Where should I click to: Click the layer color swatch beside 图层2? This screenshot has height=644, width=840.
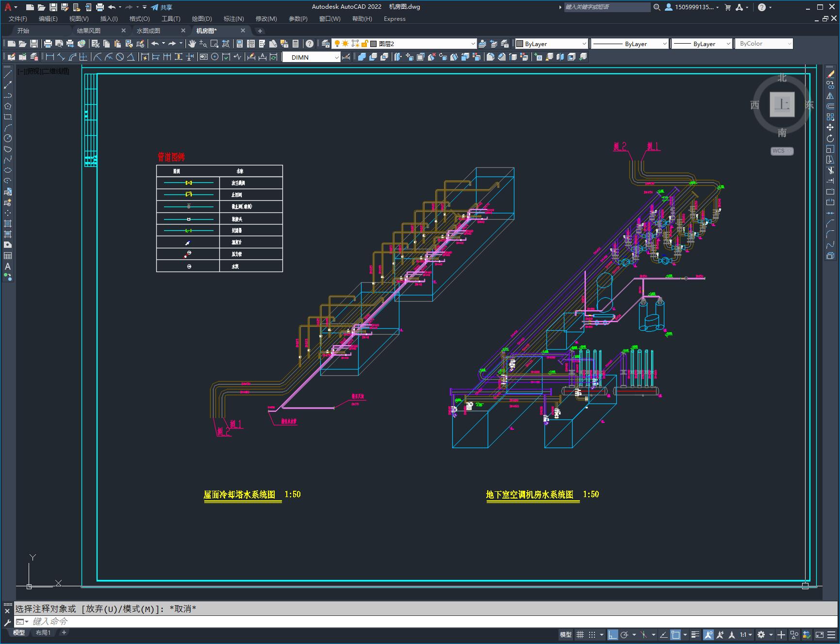(374, 44)
